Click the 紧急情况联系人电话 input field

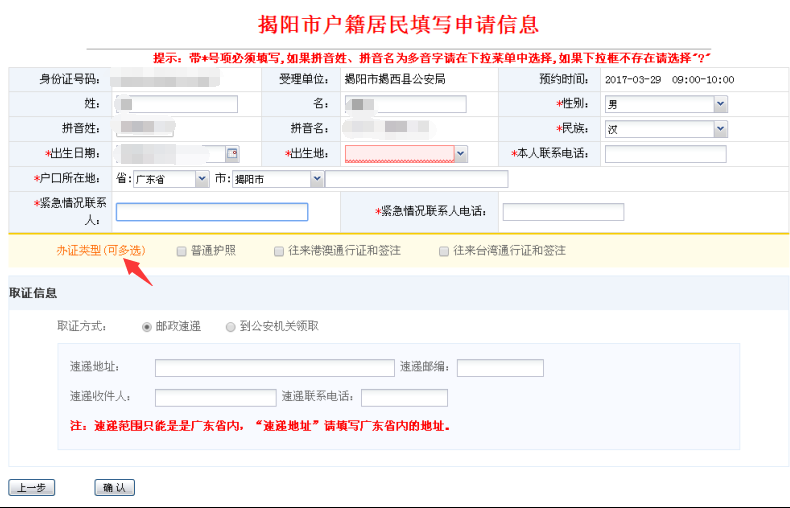pyautogui.click(x=562, y=212)
